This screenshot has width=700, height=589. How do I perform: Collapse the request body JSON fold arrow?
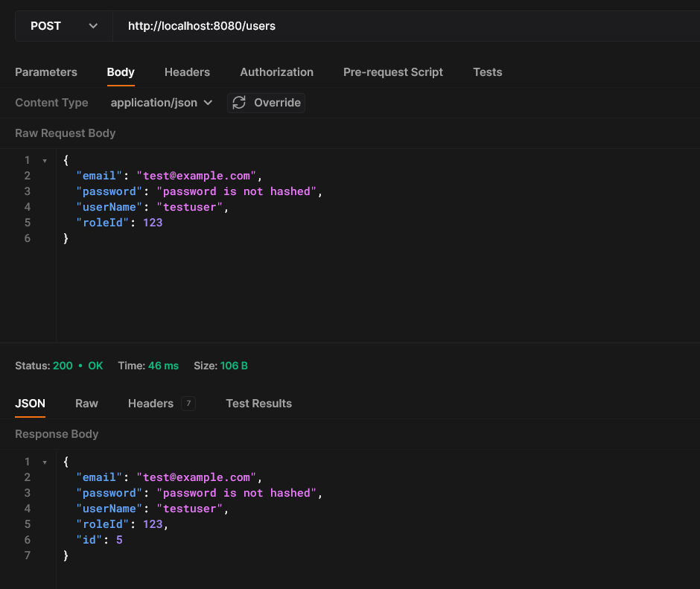[45, 161]
